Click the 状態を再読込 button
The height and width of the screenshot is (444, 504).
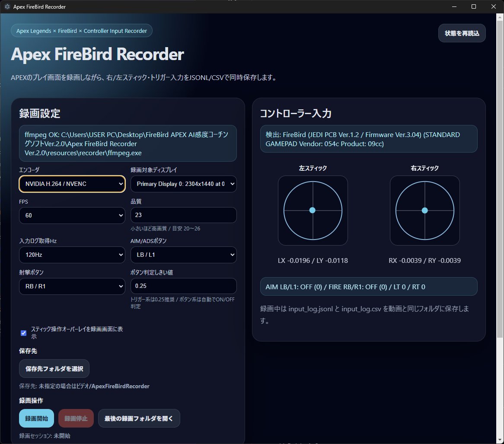[462, 33]
